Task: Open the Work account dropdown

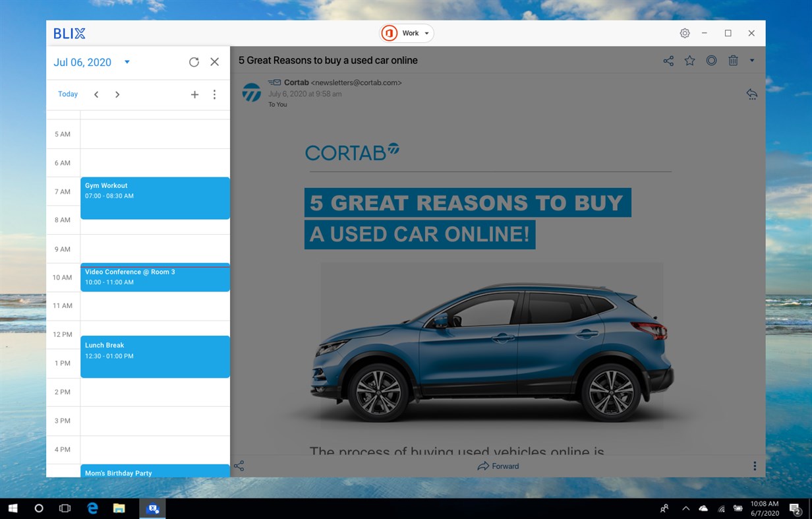Action: click(x=407, y=33)
